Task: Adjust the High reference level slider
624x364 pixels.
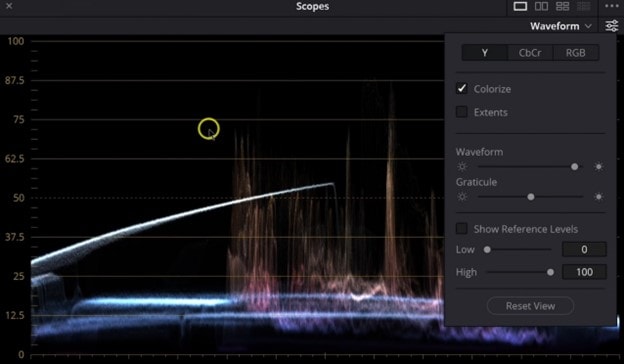Action: [550, 273]
